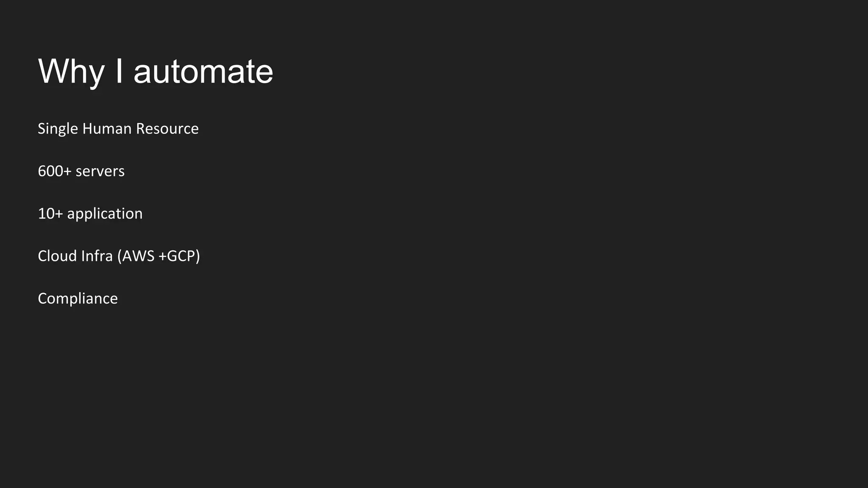Screen dimensions: 868x488
Task: Click the word 'Human' on the slide
Action: (x=107, y=129)
